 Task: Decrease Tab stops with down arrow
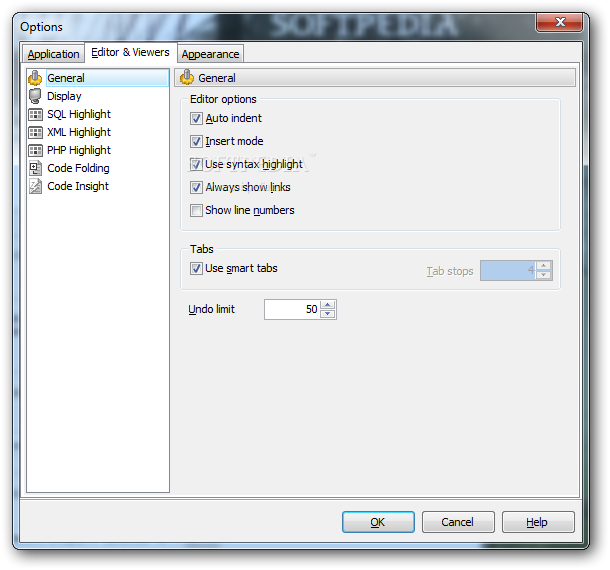click(x=543, y=275)
